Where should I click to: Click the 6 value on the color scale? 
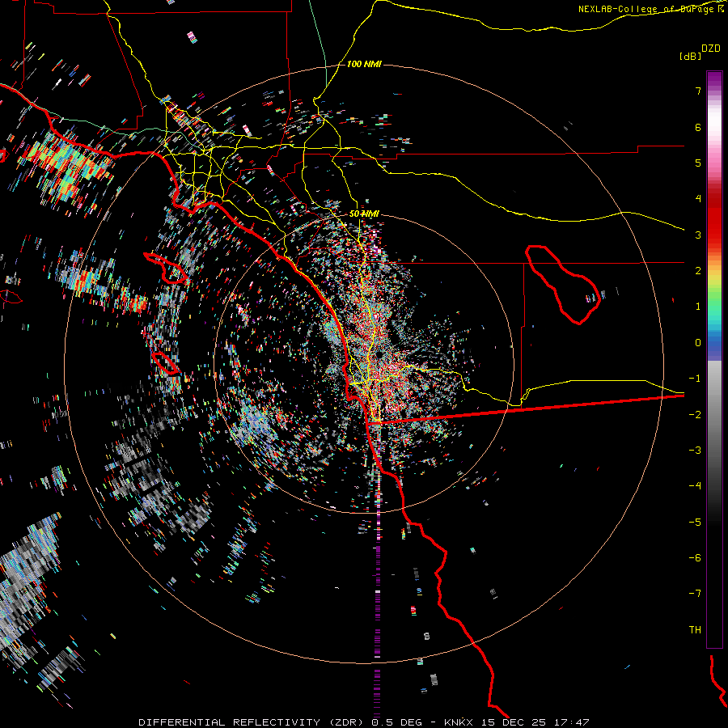[698, 127]
